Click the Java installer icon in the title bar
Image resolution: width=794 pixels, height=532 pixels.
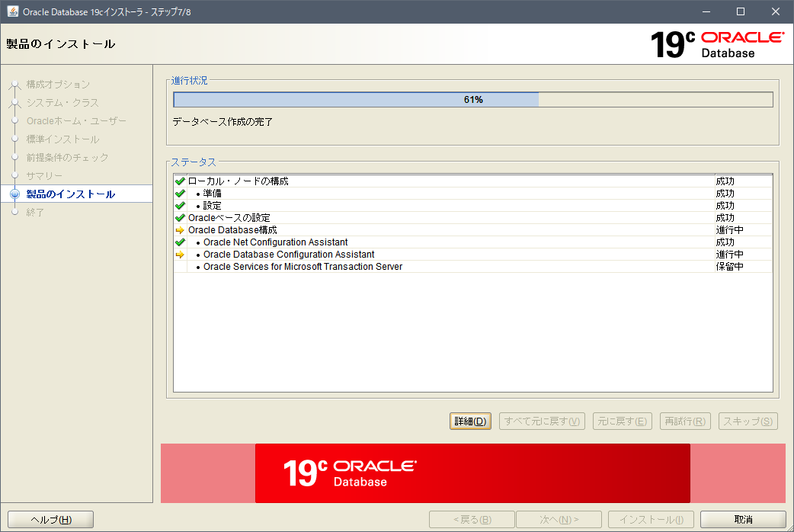coord(12,11)
